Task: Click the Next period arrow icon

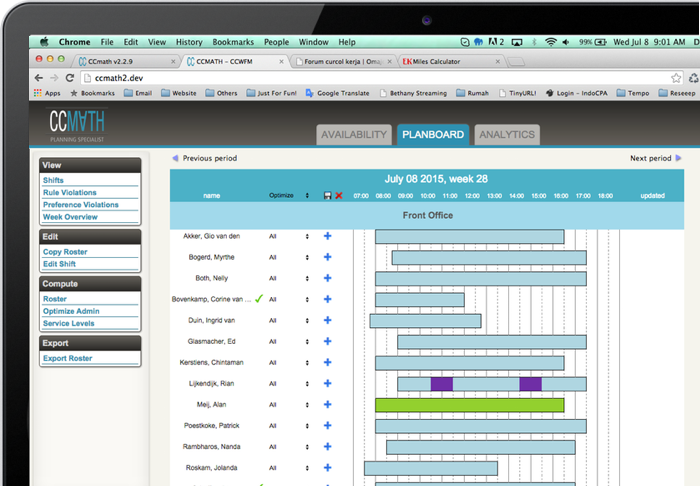Action: [x=679, y=158]
